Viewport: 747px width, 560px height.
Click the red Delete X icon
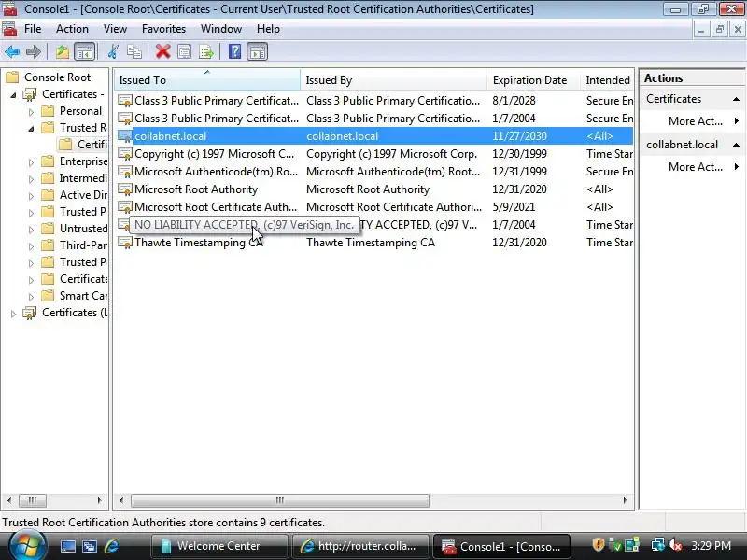(162, 51)
